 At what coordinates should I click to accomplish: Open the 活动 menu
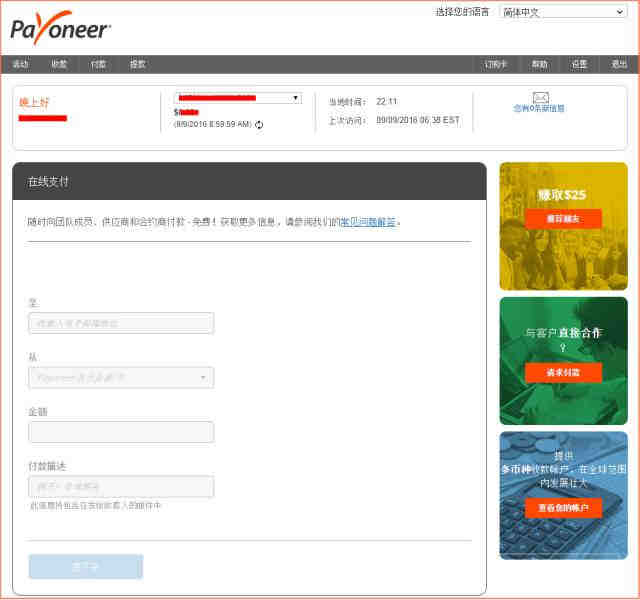(20, 64)
